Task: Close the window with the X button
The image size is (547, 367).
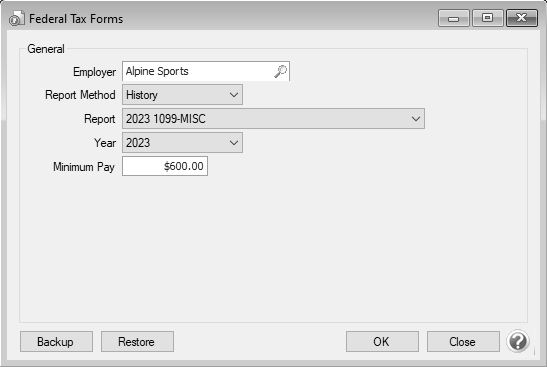Action: (522, 18)
